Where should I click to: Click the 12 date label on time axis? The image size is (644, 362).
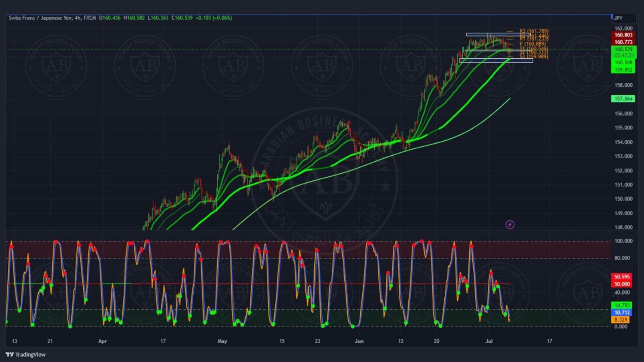click(401, 341)
